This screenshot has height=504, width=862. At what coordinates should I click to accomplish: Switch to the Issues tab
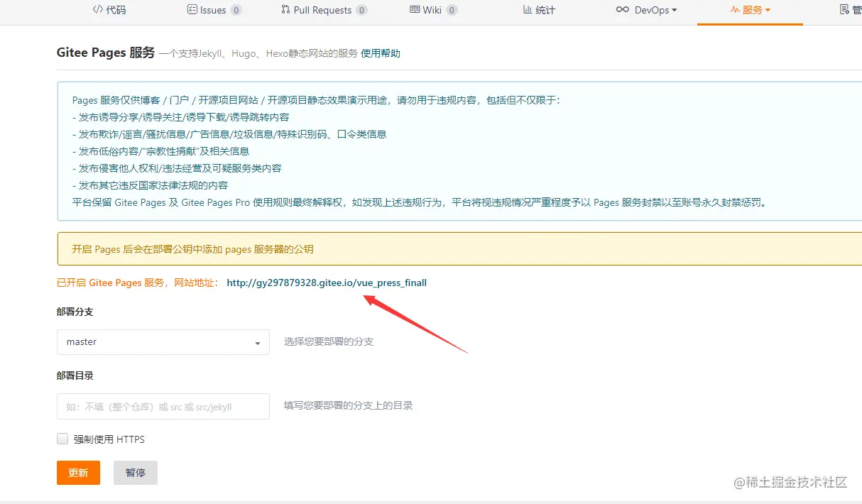214,10
